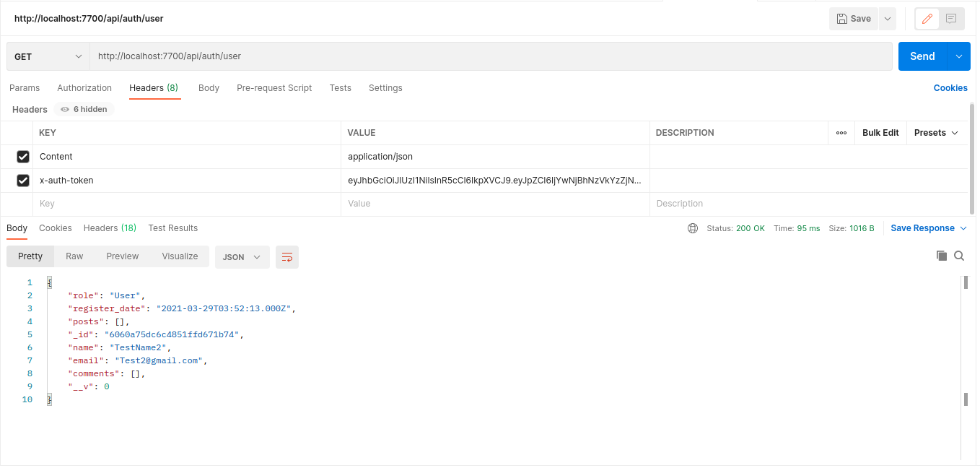Open the GET method dropdown
Image resolution: width=980 pixels, height=468 pixels.
pyautogui.click(x=48, y=56)
